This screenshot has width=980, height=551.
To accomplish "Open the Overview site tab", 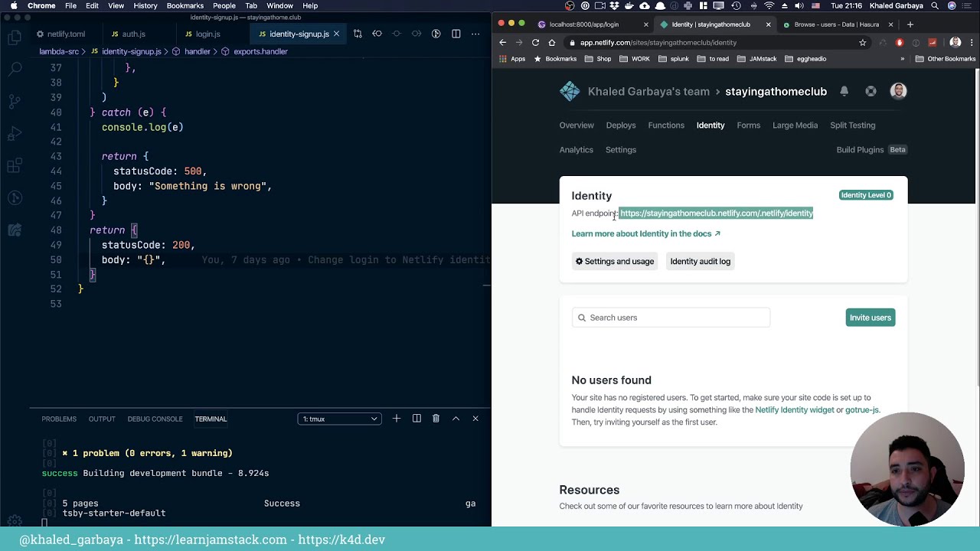I will [577, 126].
